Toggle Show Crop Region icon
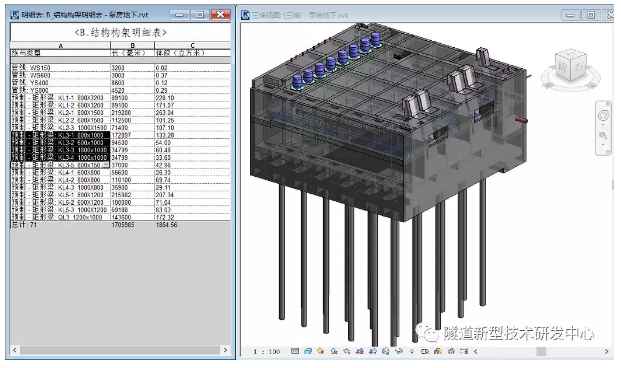Image resolution: width=621 pixels, height=368 pixels. coord(373,351)
